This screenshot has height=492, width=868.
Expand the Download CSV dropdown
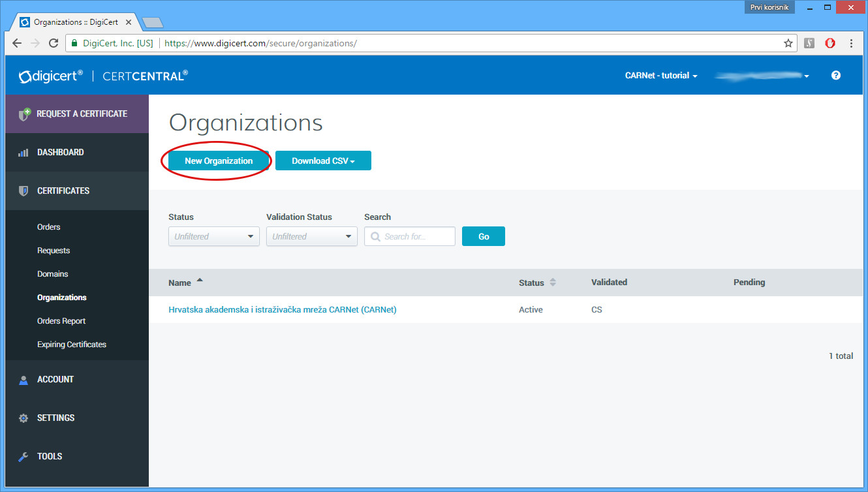click(x=323, y=161)
